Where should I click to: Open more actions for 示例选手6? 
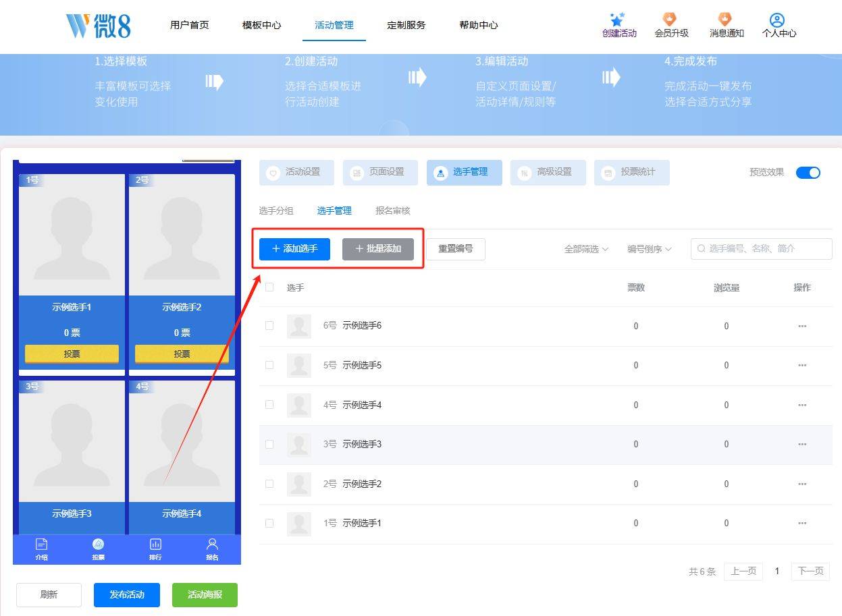[802, 326]
